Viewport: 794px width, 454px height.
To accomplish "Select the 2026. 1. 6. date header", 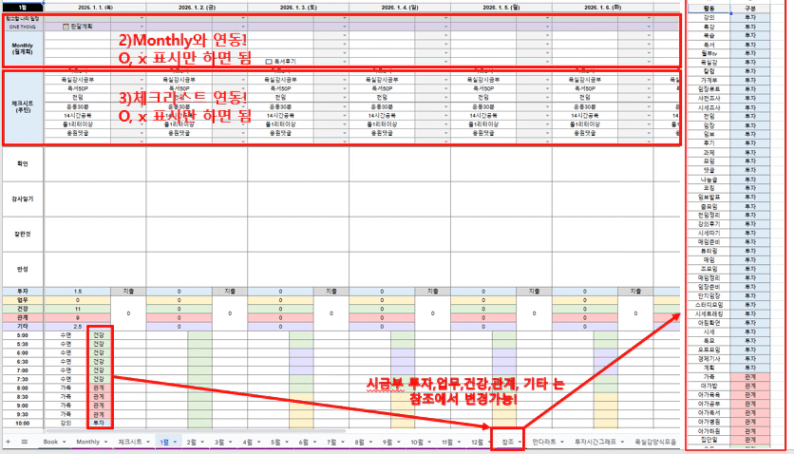I will pyautogui.click(x=603, y=8).
